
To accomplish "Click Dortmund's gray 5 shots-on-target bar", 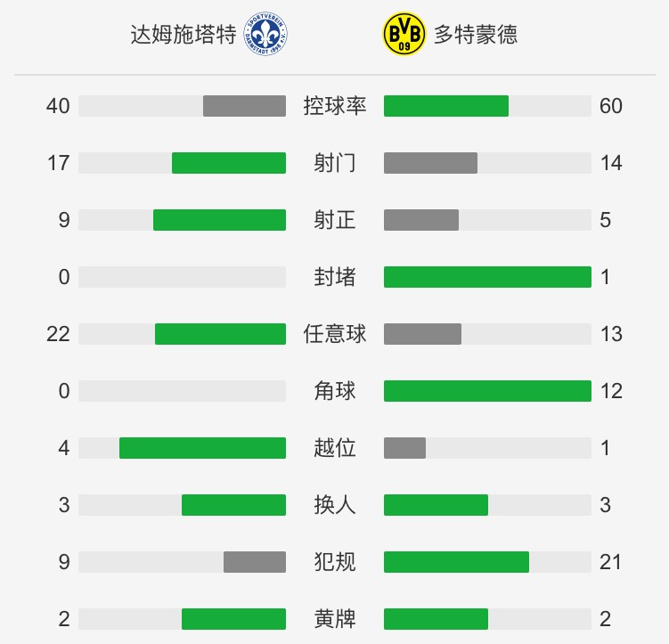I will click(421, 220).
